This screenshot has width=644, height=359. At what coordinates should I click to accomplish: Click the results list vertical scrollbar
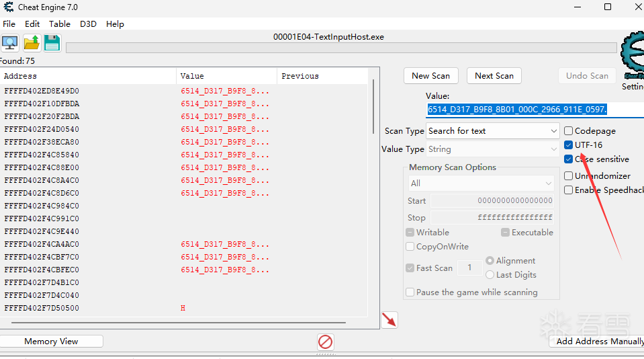(373, 106)
